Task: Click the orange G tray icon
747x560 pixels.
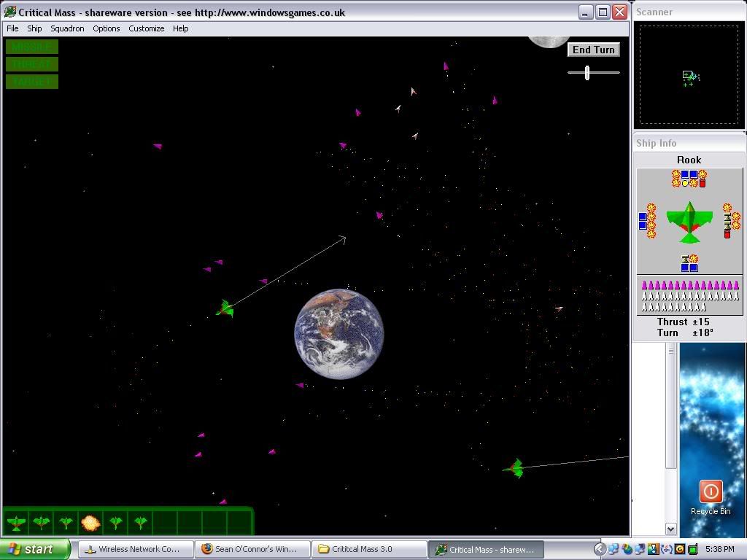Action: tap(680, 549)
